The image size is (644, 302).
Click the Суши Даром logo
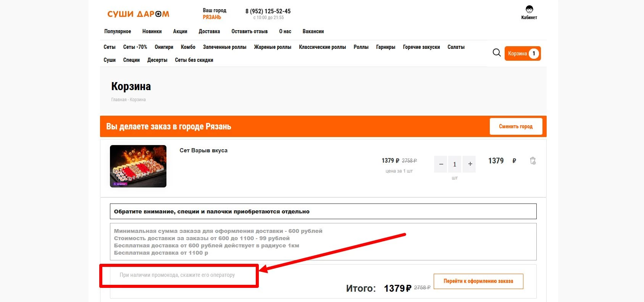[138, 14]
